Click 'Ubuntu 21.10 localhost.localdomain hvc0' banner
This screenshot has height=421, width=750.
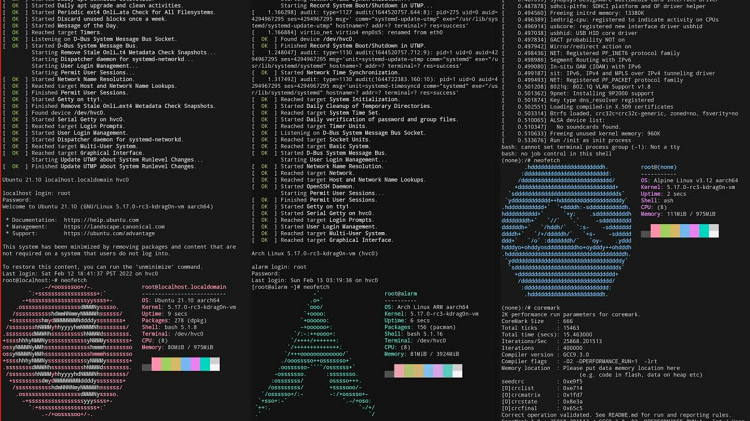pos(66,180)
